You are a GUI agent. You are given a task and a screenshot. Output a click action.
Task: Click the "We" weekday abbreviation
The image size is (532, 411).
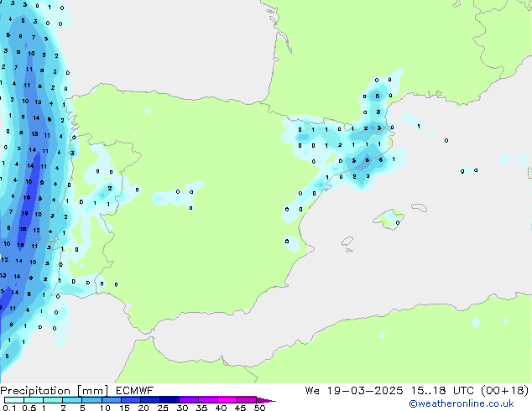[x=312, y=391]
